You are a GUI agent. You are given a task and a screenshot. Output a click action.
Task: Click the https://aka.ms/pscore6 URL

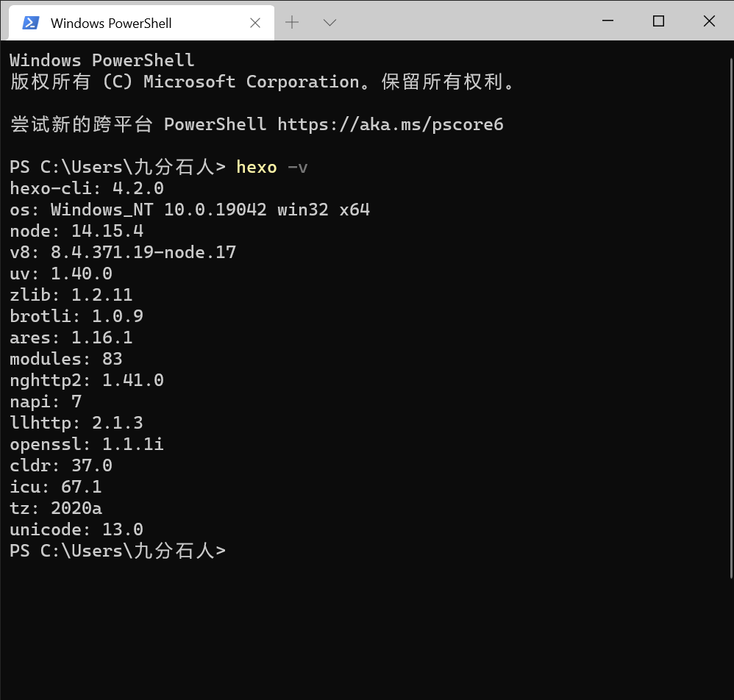[x=390, y=124]
